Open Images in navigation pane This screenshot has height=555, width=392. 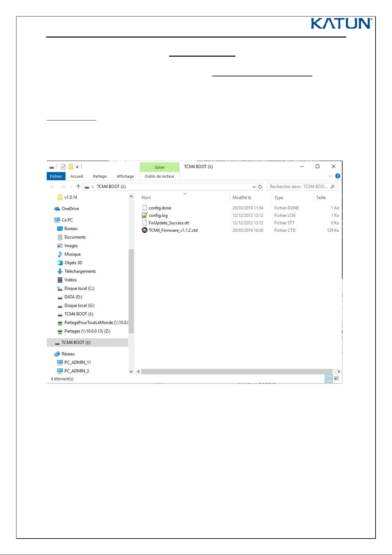pyautogui.click(x=71, y=246)
